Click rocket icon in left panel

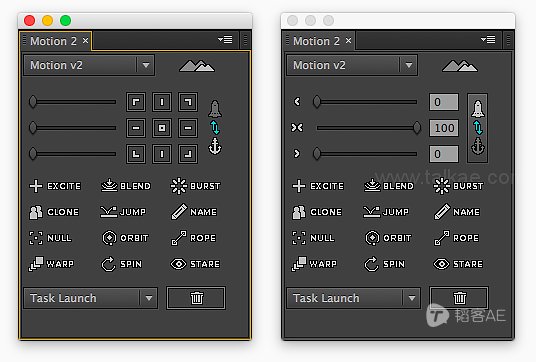pos(215,109)
